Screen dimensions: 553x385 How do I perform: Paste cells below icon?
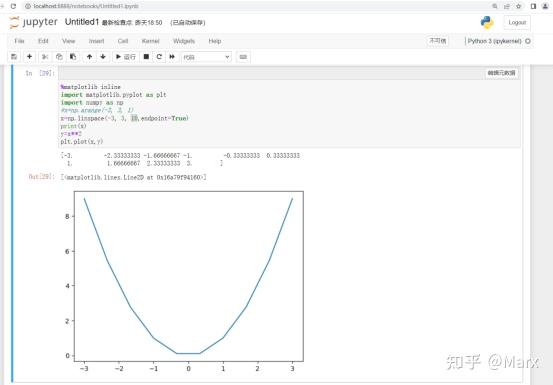[73, 57]
